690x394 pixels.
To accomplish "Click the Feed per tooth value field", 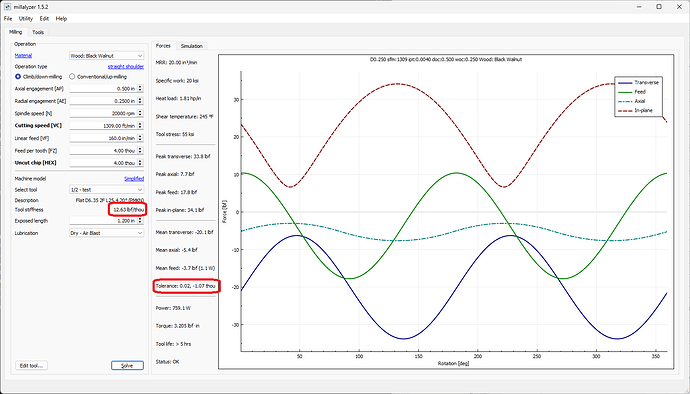I will tap(103, 151).
